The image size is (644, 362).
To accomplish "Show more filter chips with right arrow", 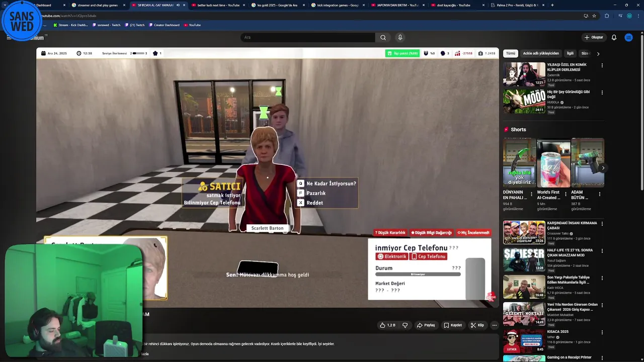I will 598,53.
